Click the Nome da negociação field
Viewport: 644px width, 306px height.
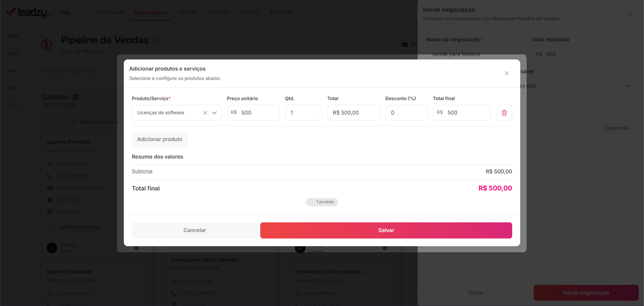(476, 54)
